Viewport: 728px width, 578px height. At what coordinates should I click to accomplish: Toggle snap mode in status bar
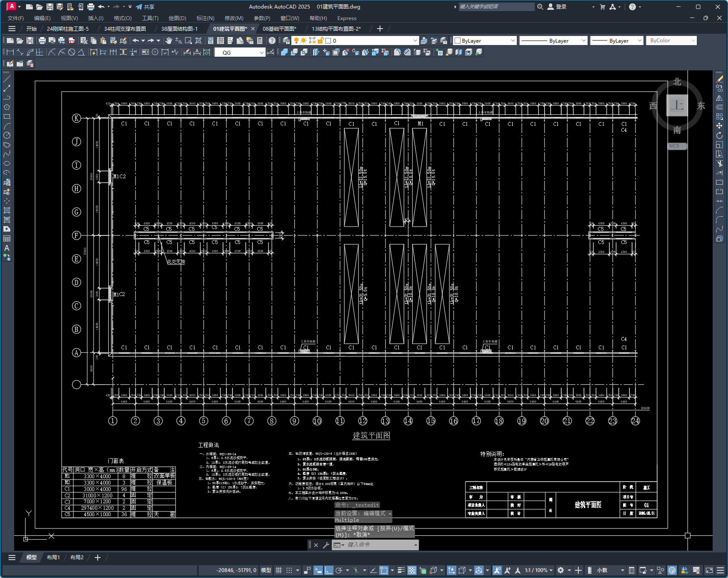289,570
